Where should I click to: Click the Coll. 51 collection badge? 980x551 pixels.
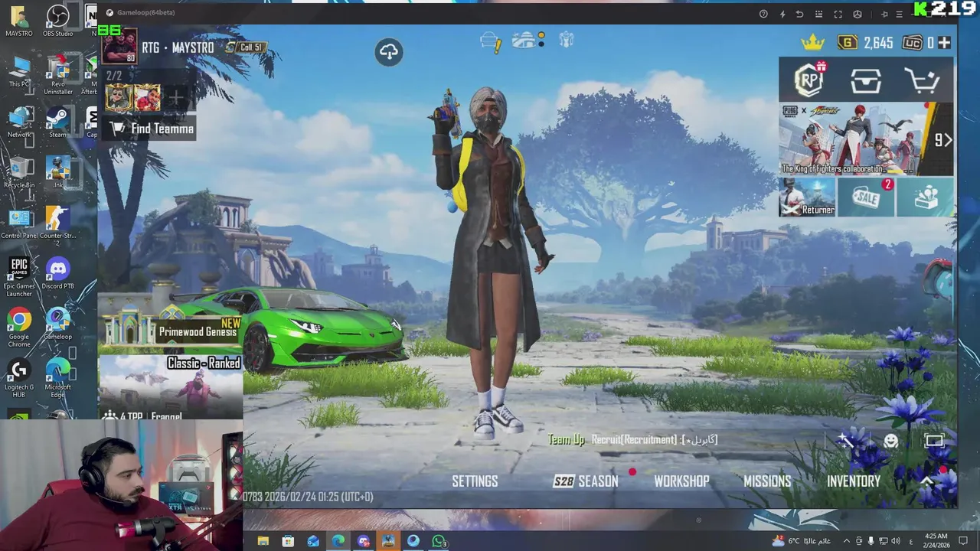[245, 47]
